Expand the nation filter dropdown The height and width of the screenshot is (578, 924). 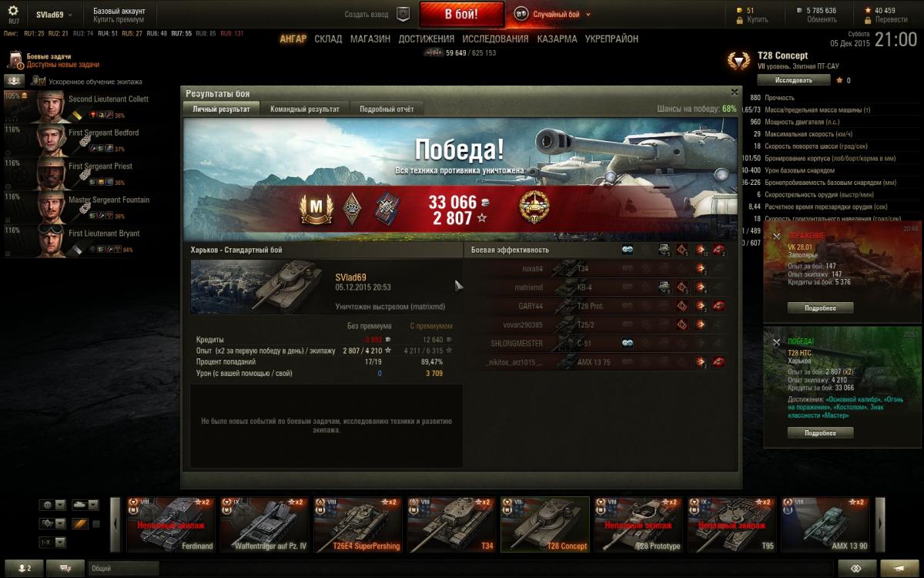click(x=52, y=505)
